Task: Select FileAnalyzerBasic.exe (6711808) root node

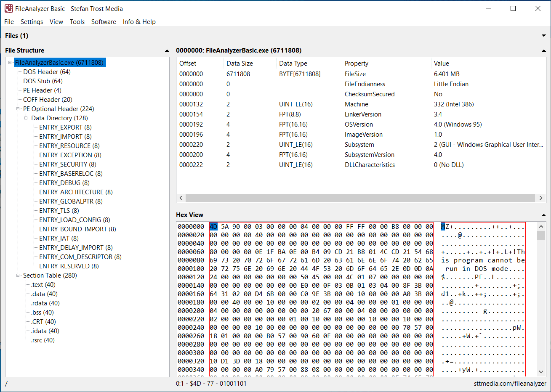Action: (59, 63)
